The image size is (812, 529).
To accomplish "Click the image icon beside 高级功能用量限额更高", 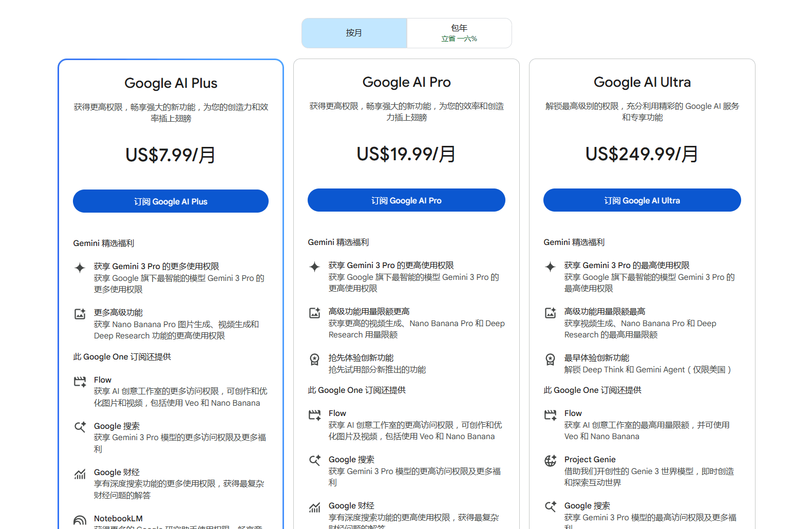I will [x=314, y=313].
